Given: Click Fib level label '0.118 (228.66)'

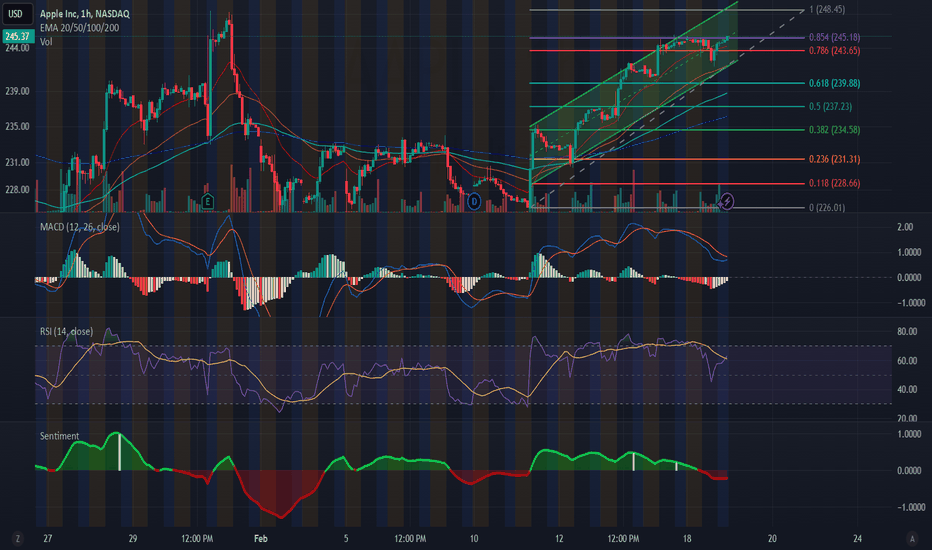Looking at the screenshot, I should tap(835, 183).
